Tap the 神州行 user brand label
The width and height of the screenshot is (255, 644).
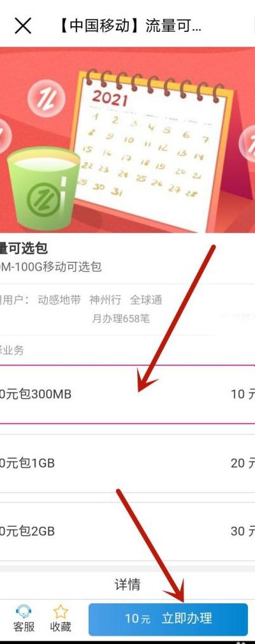[105, 300]
